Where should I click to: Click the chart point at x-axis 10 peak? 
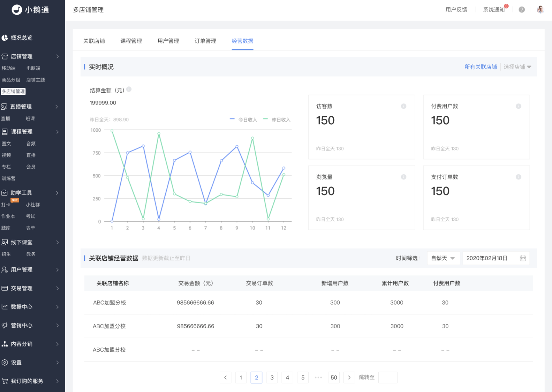[x=252, y=138]
